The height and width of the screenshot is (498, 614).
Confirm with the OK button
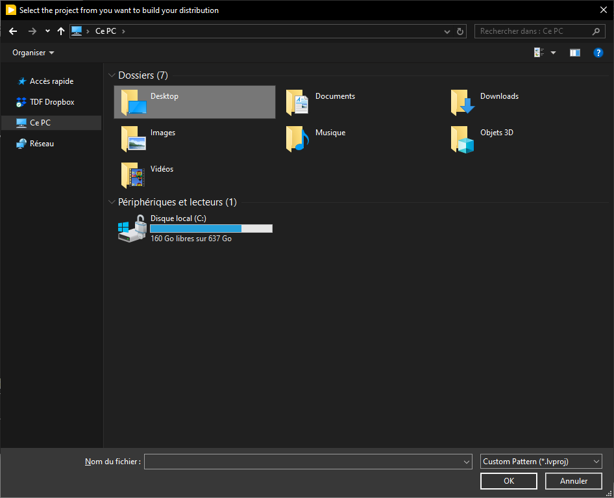click(509, 481)
